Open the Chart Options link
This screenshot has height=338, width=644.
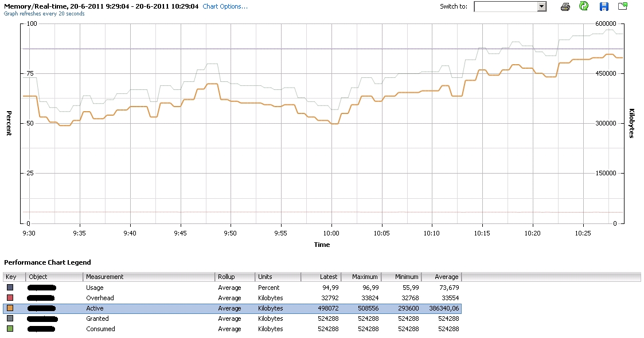pos(225,6)
